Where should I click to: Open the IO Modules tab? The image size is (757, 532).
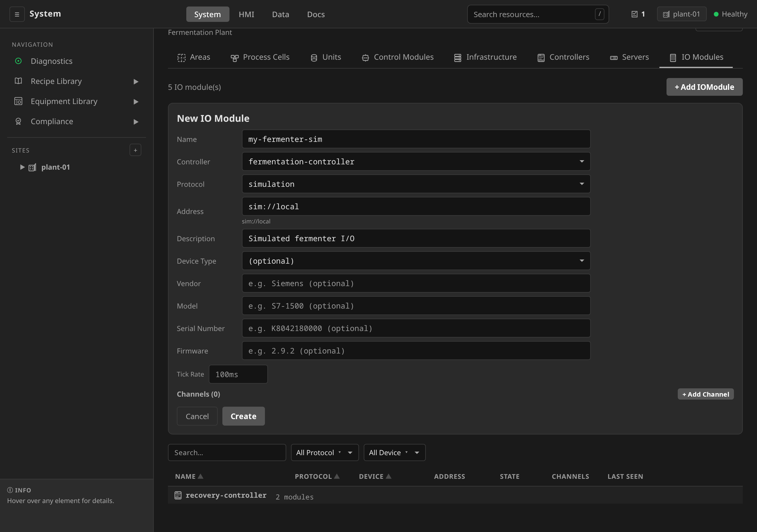pos(696,57)
